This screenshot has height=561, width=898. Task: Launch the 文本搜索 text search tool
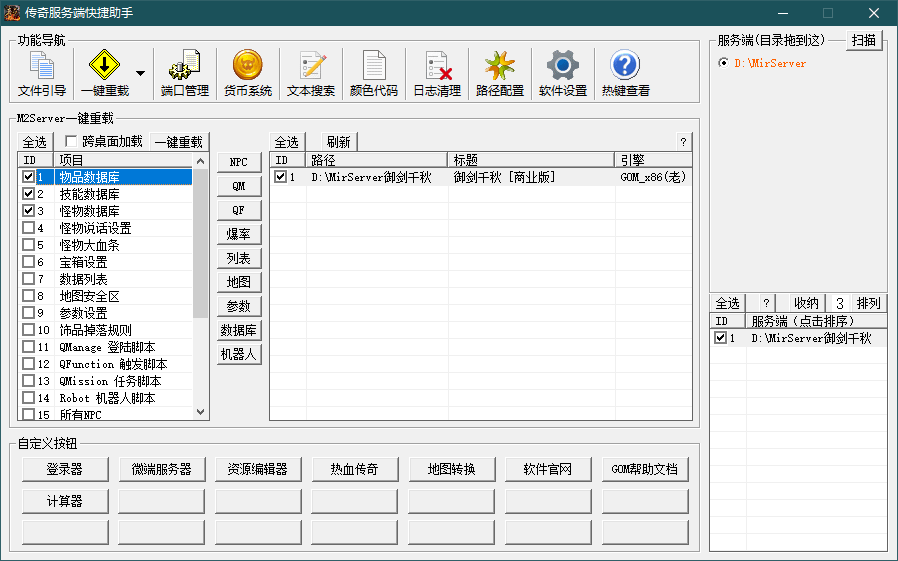pyautogui.click(x=310, y=74)
